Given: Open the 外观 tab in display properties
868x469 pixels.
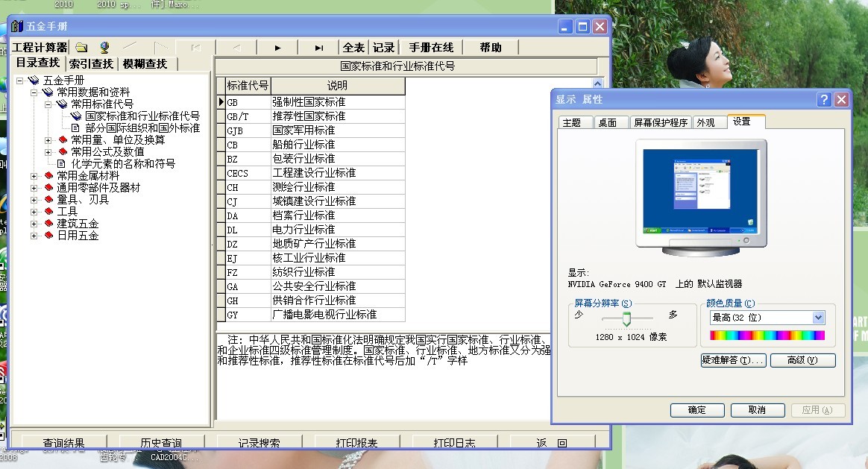Looking at the screenshot, I should tap(709, 122).
